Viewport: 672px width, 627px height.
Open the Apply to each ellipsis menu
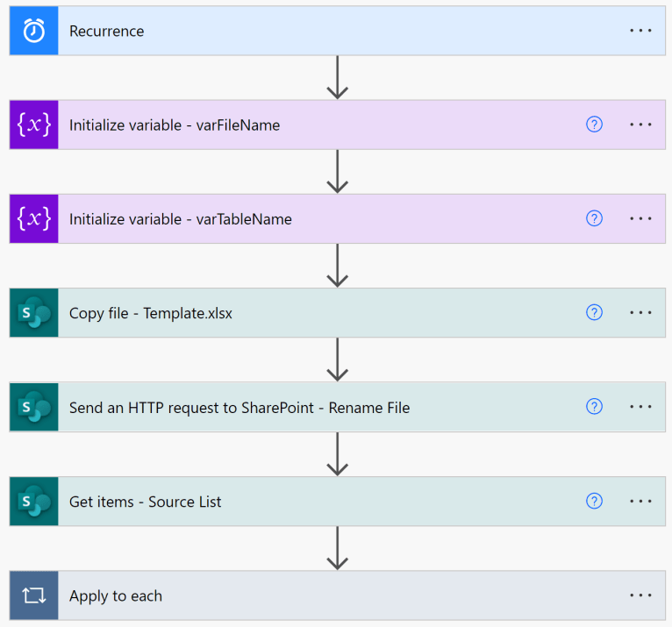[x=641, y=595]
